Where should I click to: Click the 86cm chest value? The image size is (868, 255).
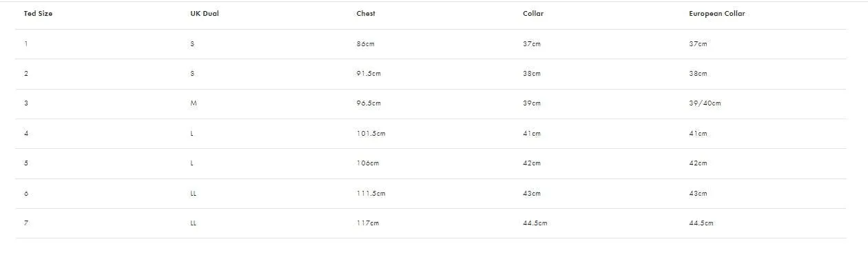[x=366, y=44]
